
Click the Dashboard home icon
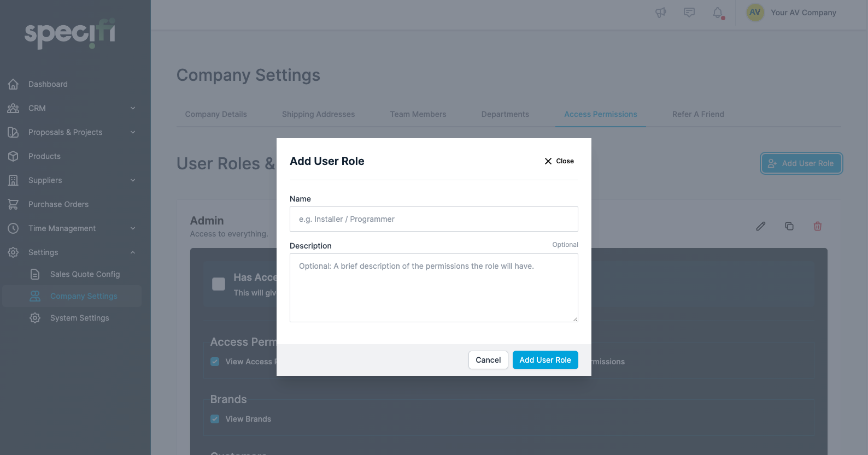pyautogui.click(x=13, y=84)
